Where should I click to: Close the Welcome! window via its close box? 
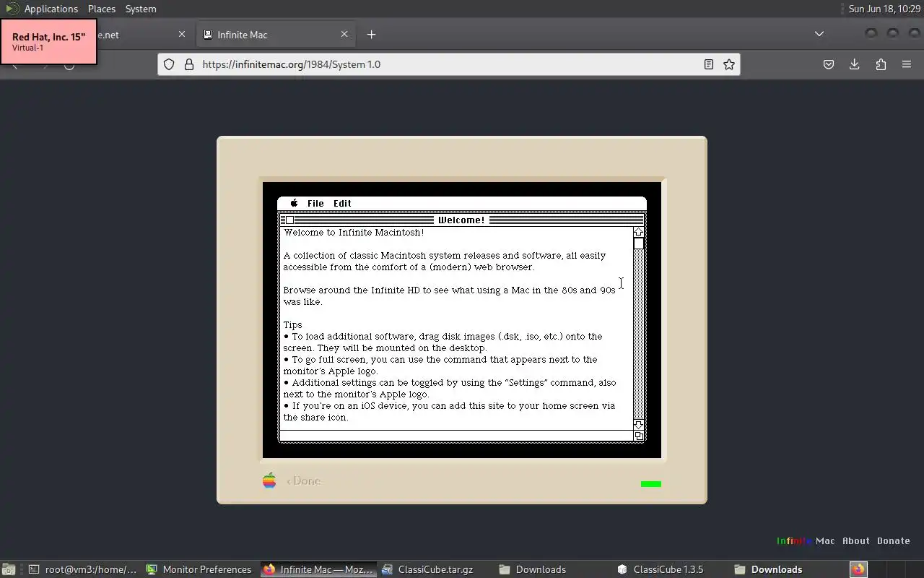click(290, 220)
